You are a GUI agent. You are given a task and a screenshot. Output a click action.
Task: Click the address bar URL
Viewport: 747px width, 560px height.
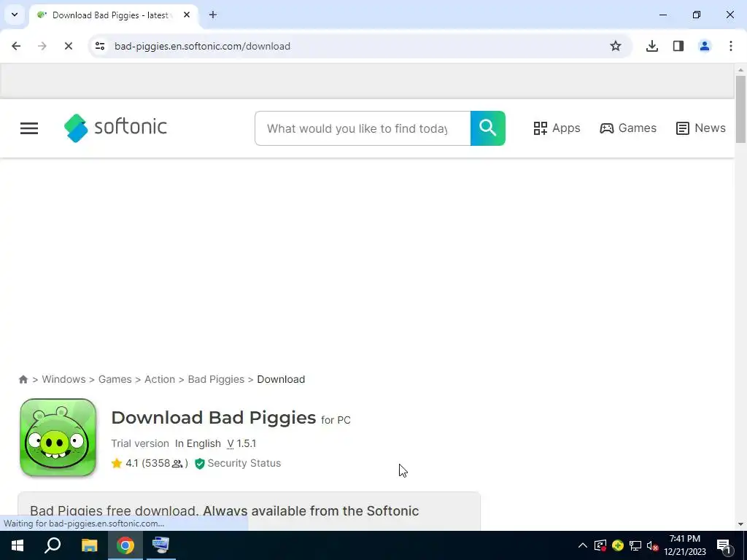(203, 46)
